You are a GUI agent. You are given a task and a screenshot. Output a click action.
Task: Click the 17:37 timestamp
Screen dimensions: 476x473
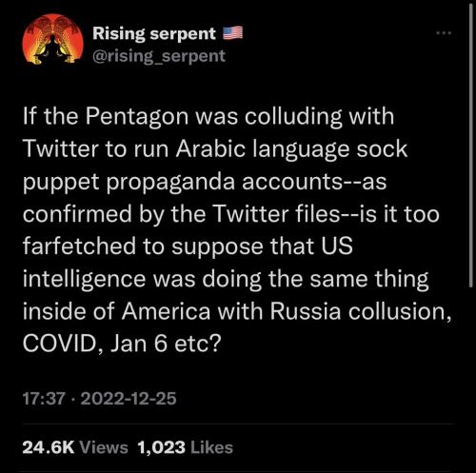point(44,399)
